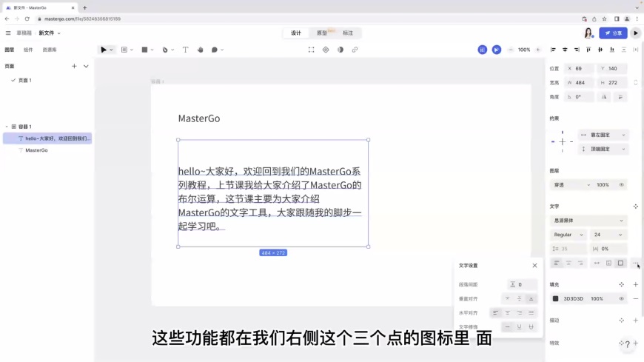644x362 pixels.
Task: Open the three-dot text settings icon
Action: click(x=635, y=263)
